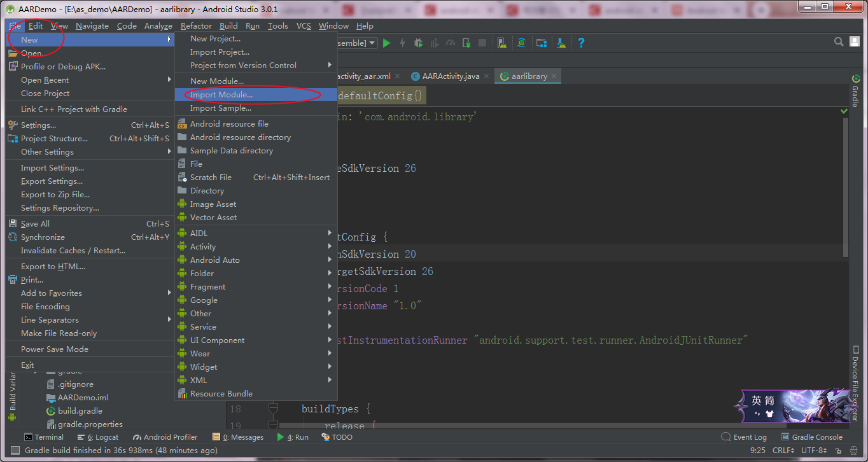Launch the Android Profiler from the toolbar

[452, 43]
